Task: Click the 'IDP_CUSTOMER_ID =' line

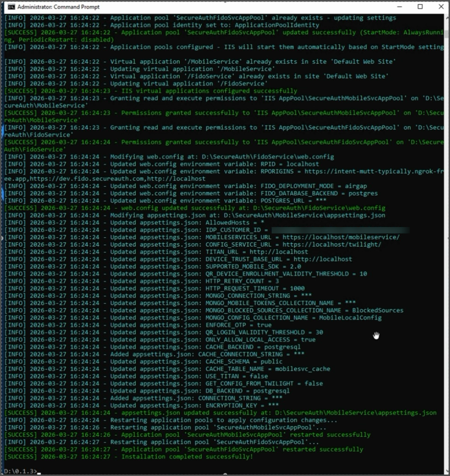Action: point(207,230)
